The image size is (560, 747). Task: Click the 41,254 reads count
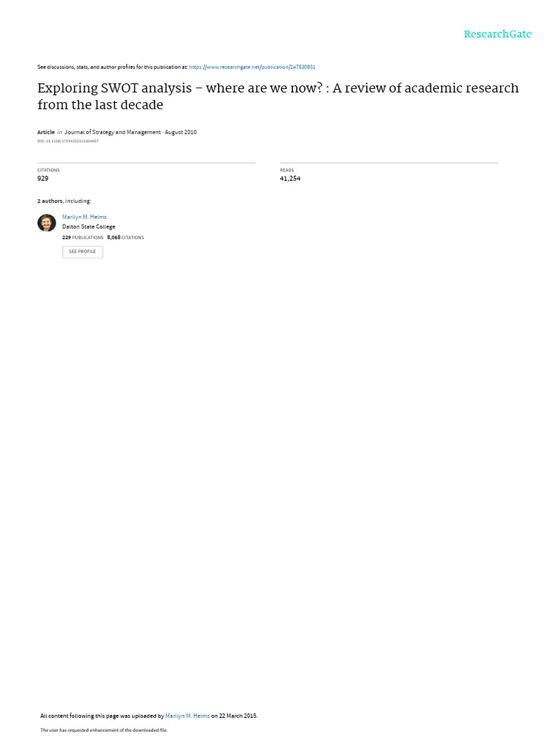(290, 178)
